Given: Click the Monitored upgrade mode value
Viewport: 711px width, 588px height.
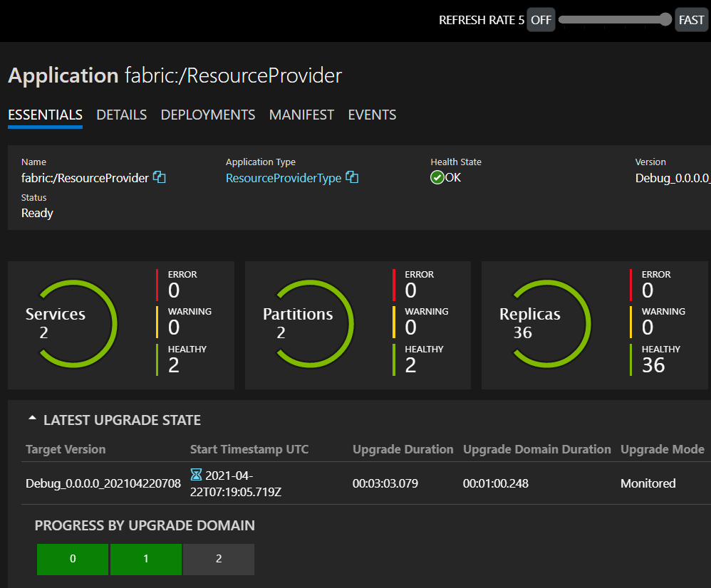Looking at the screenshot, I should click(x=648, y=483).
